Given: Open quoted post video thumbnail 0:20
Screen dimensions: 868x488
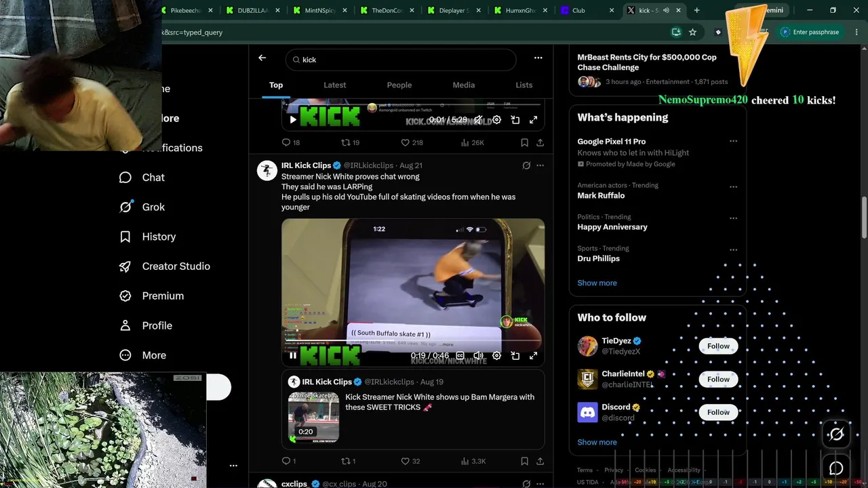Looking at the screenshot, I should tap(313, 418).
